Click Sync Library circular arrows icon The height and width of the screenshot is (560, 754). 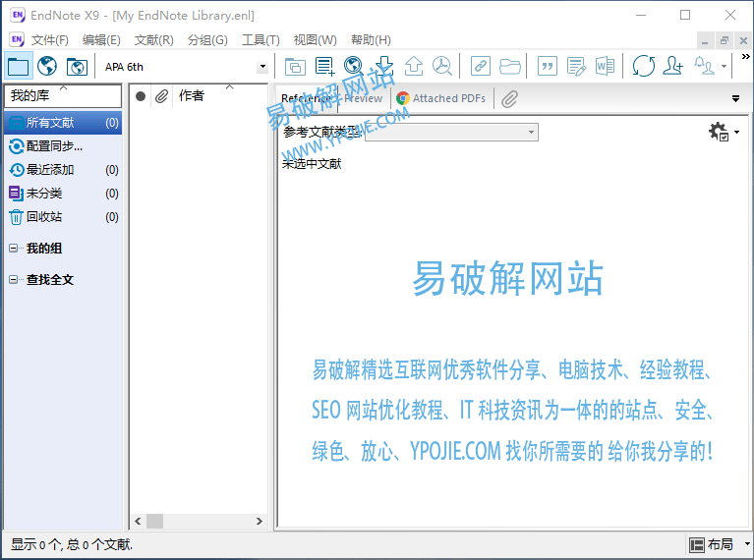[643, 67]
